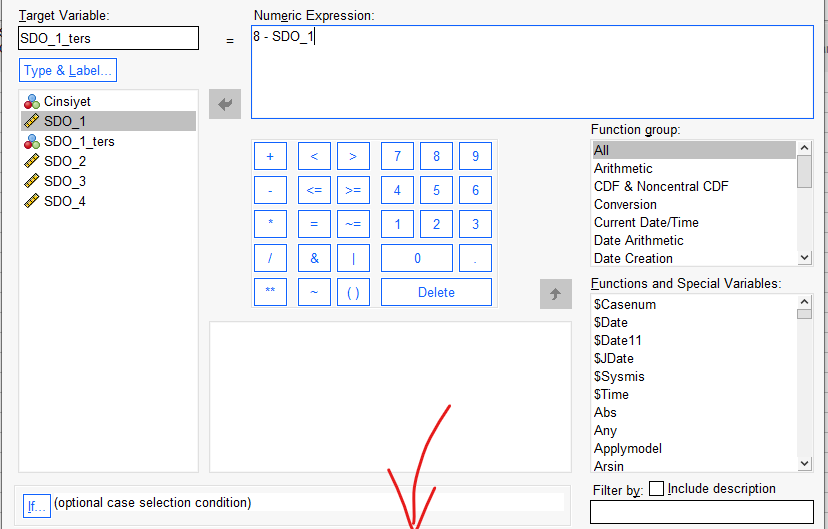This screenshot has width=828, height=529.
Task: Click the Filter by text field
Action: 702,512
